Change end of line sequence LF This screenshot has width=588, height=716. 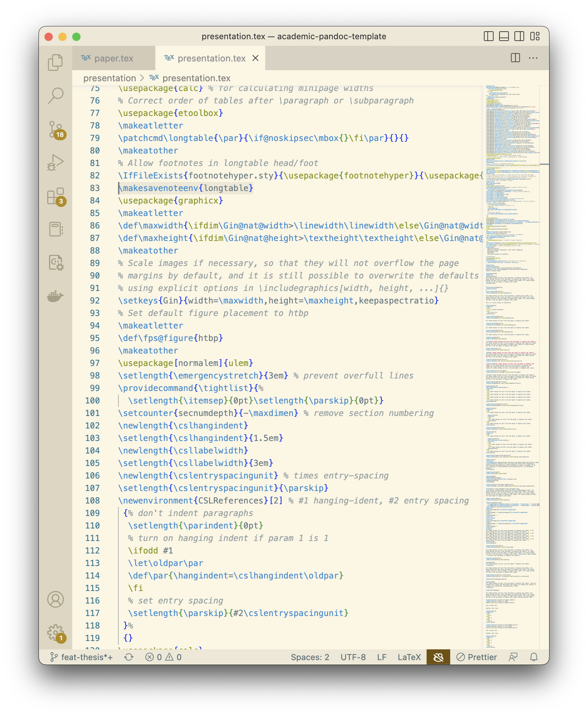click(x=382, y=657)
